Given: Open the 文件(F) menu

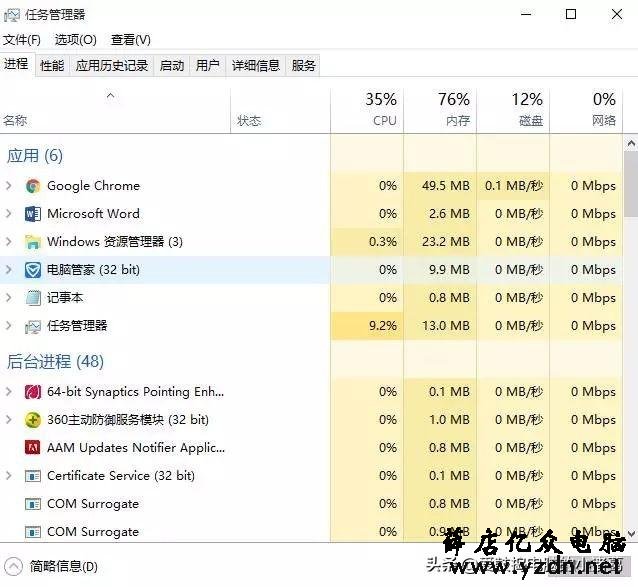Looking at the screenshot, I should coord(22,40).
